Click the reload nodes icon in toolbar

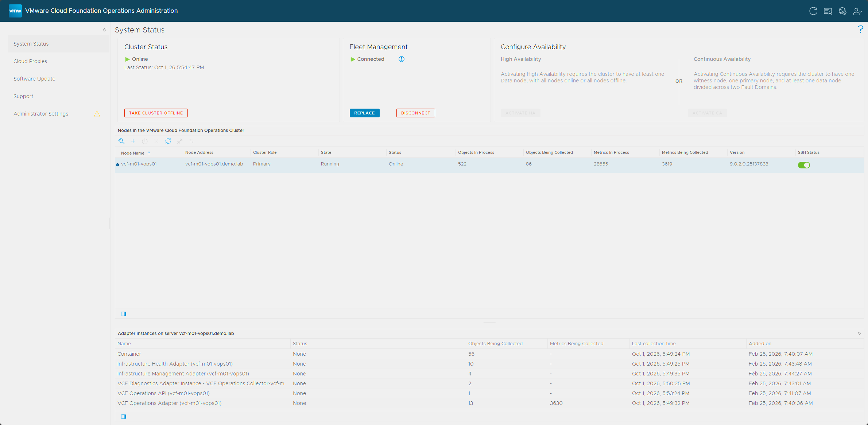click(x=168, y=141)
